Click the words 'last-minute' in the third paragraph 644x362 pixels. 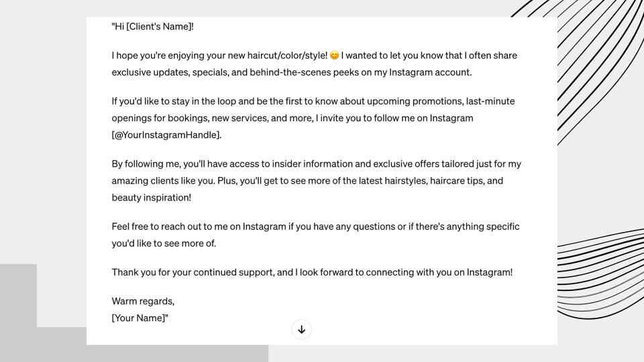[490, 101]
